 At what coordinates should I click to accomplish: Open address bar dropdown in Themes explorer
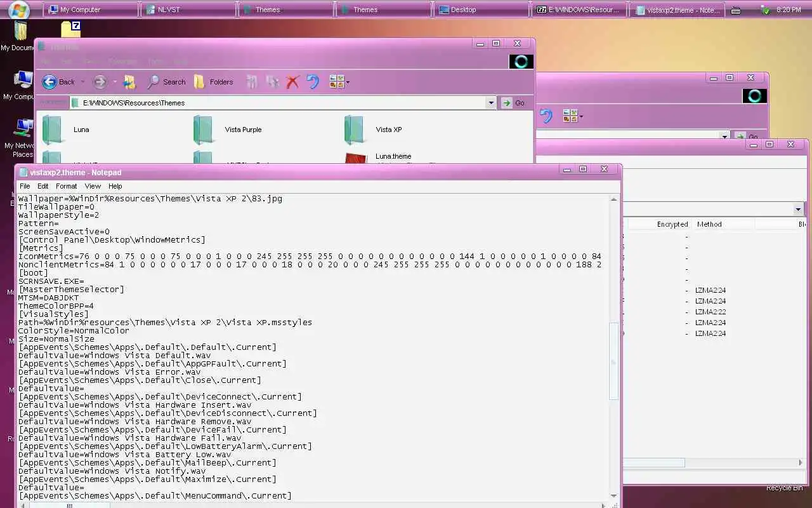(x=491, y=103)
